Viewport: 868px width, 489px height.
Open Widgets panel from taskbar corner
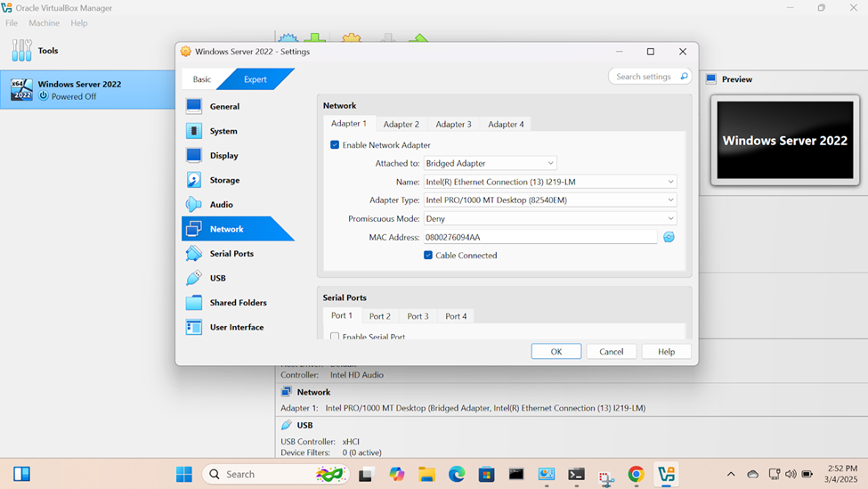tap(21, 474)
